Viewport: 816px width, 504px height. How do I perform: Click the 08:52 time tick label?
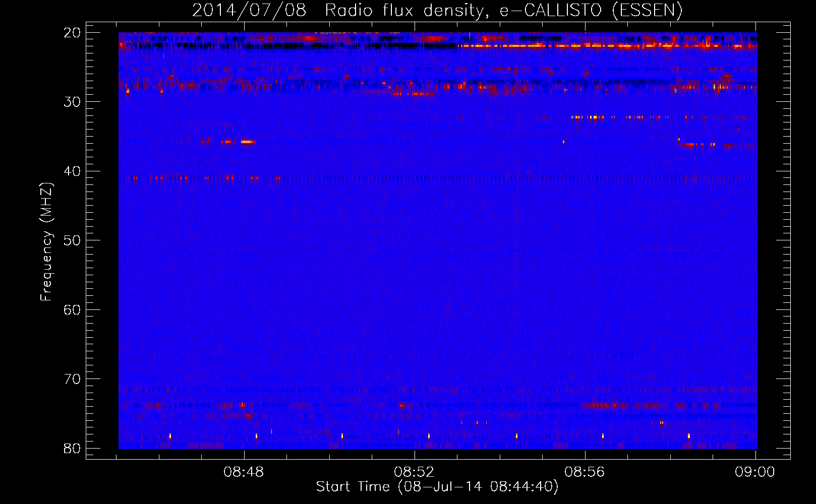tap(415, 472)
